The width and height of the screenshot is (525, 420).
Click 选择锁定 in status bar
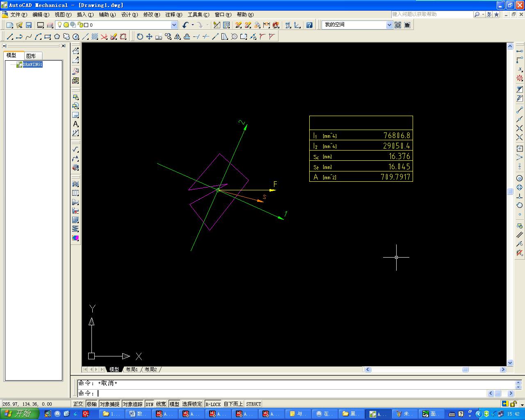(192, 404)
